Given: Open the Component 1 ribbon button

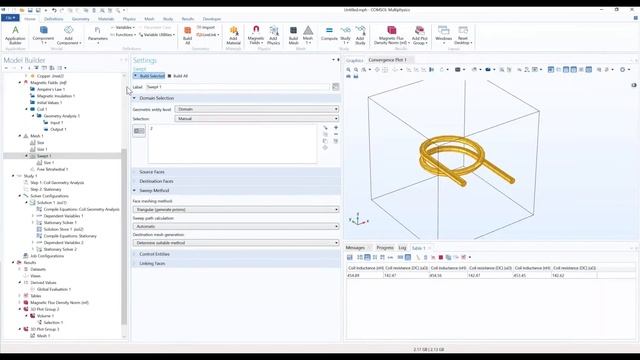Looking at the screenshot, I should [x=43, y=35].
